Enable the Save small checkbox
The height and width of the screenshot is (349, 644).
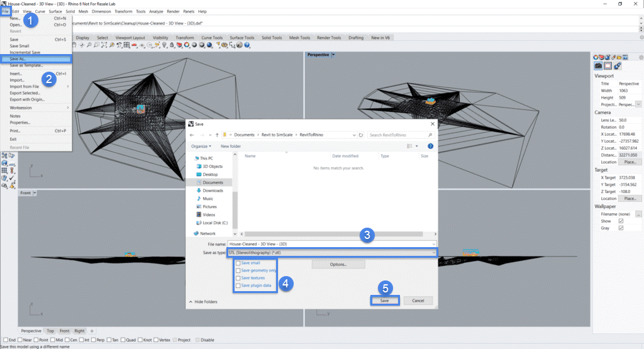point(238,262)
